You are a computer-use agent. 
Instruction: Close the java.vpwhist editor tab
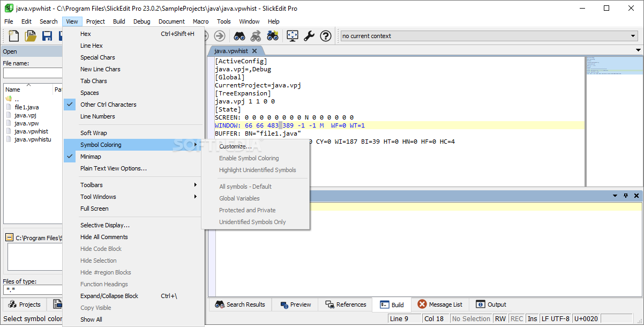click(254, 51)
